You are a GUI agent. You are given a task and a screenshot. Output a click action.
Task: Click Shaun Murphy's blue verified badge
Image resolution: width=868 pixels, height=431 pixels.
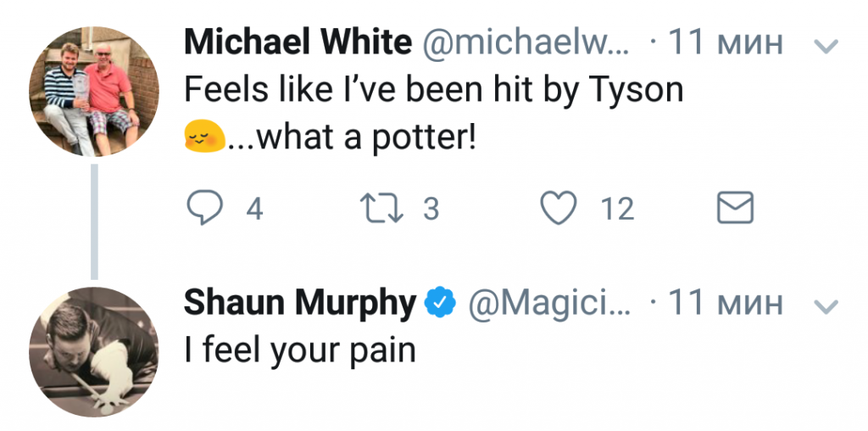click(x=441, y=302)
